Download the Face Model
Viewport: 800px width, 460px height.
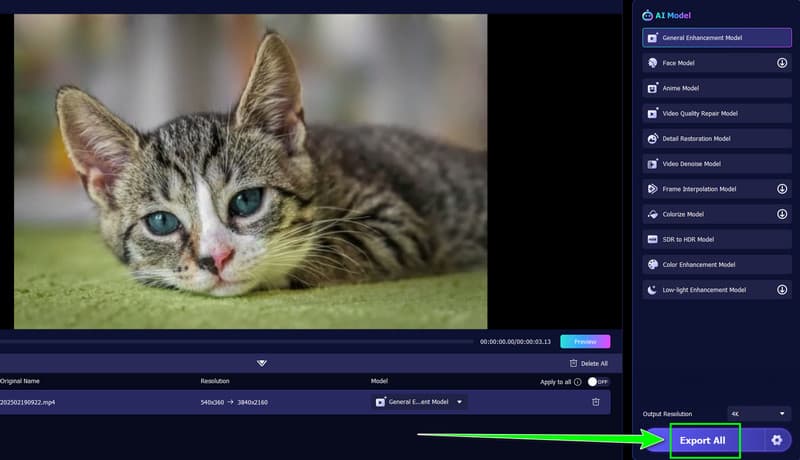(781, 63)
